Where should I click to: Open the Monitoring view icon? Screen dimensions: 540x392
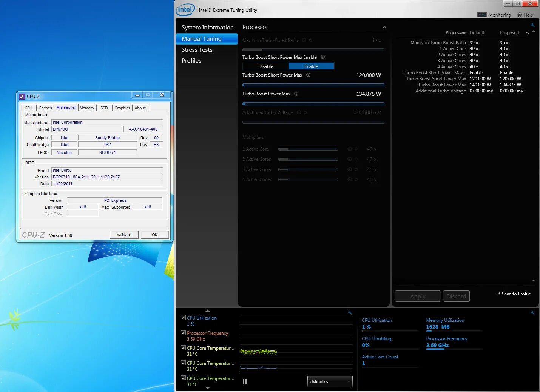coord(481,15)
